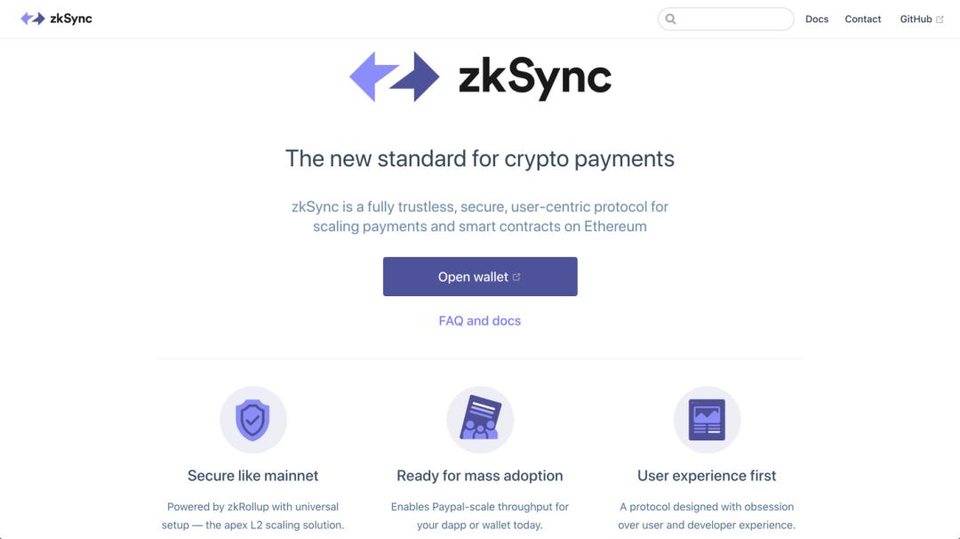Image resolution: width=960 pixels, height=539 pixels.
Task: Click the zkSync text in the top-left navbar
Action: 71,18
